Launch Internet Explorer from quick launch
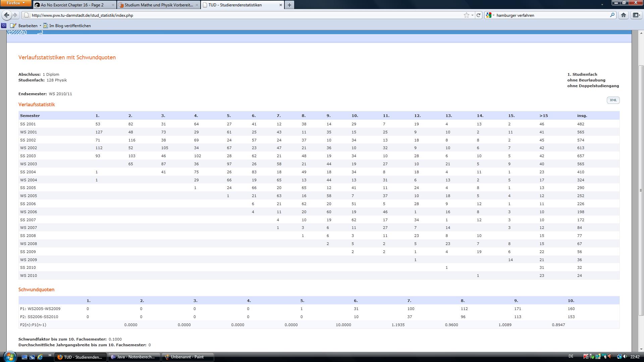The width and height of the screenshot is (644, 362). click(40, 357)
